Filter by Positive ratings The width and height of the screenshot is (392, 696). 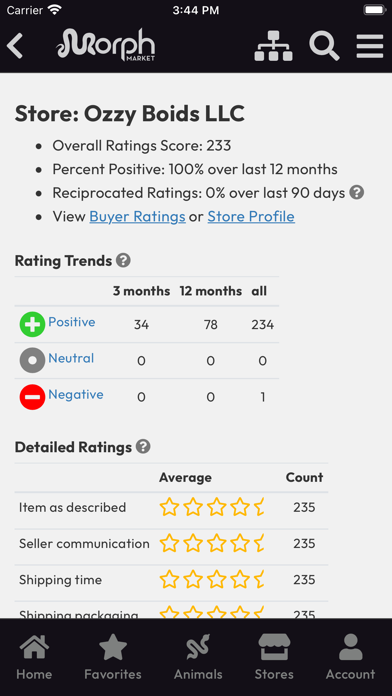[x=71, y=322]
